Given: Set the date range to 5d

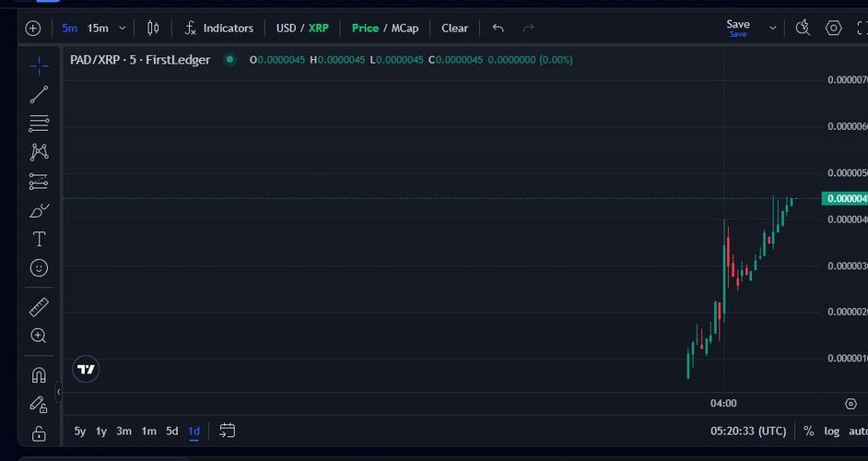Looking at the screenshot, I should pos(172,431).
